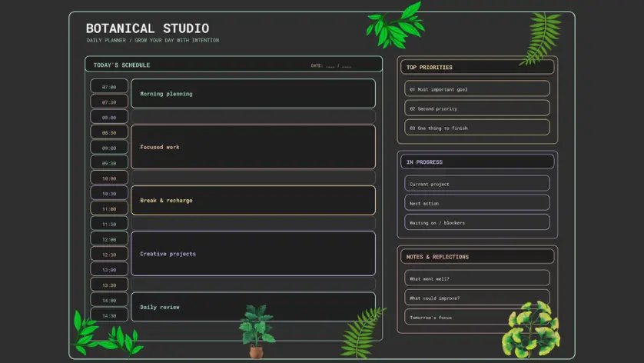Select the 13:30 time slot

[109, 285]
